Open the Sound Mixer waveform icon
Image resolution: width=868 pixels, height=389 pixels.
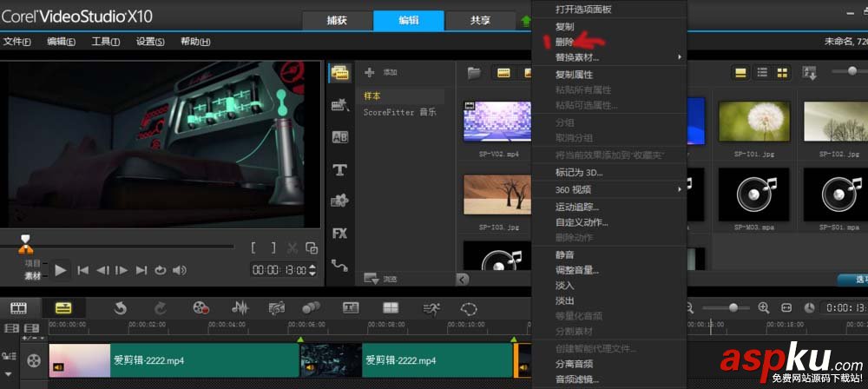click(x=240, y=308)
